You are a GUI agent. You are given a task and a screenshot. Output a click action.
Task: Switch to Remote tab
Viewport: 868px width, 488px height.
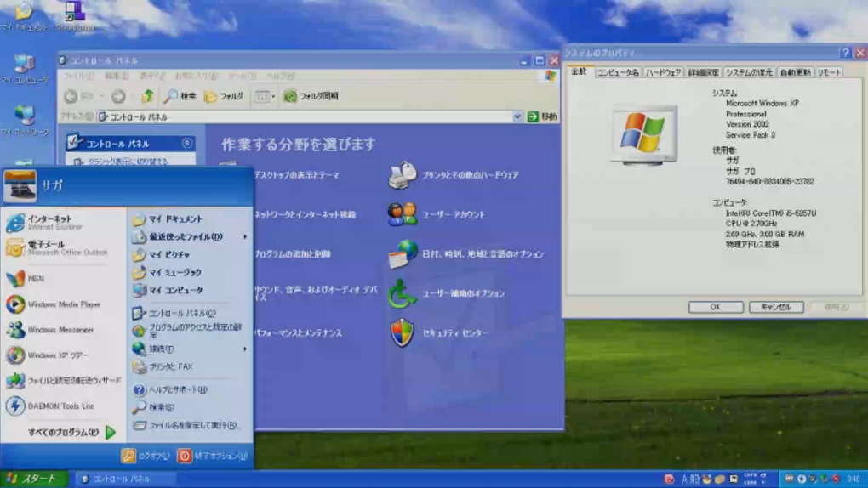pos(829,72)
